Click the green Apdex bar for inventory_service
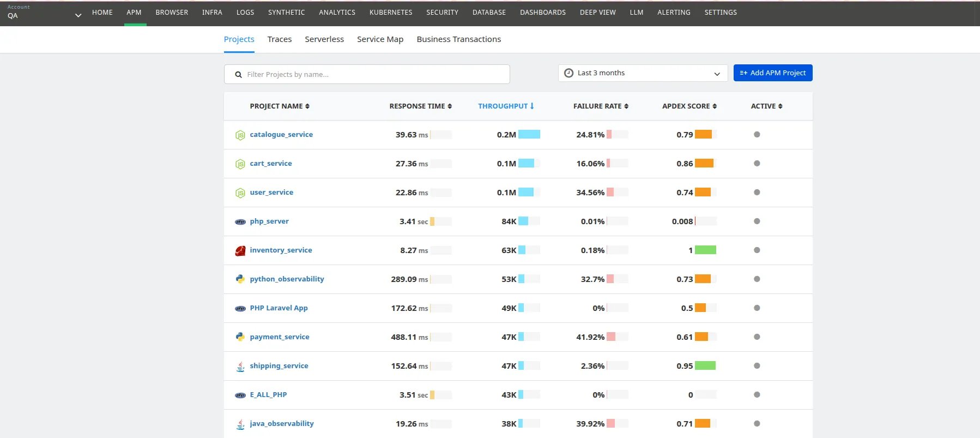This screenshot has height=438, width=980. [x=705, y=250]
